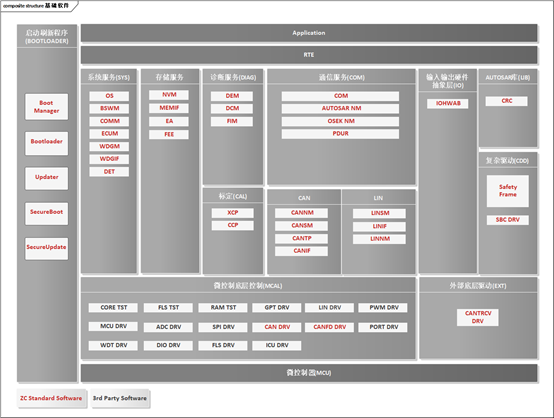Select the CRC library module

[x=507, y=101]
